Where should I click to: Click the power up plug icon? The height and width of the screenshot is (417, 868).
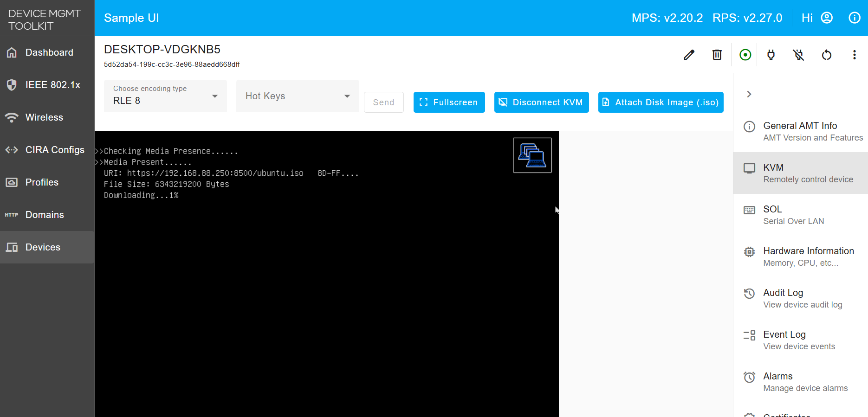(771, 55)
